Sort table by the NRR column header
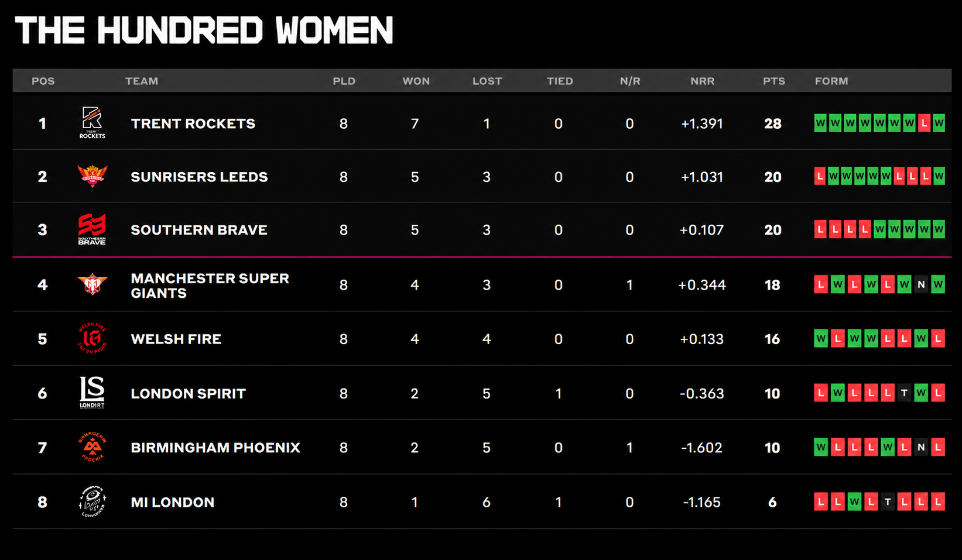 (x=703, y=81)
